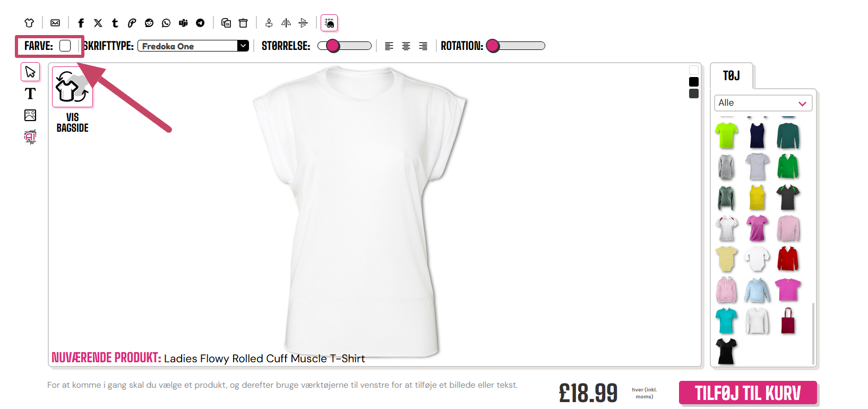Toggle the snap-to-grid button

coord(329,23)
